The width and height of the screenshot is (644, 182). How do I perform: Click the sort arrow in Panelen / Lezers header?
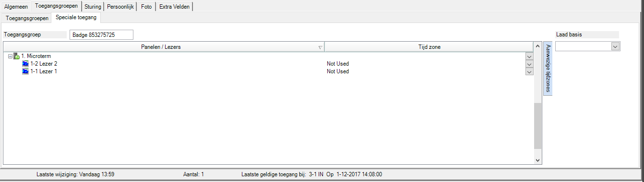coord(320,47)
